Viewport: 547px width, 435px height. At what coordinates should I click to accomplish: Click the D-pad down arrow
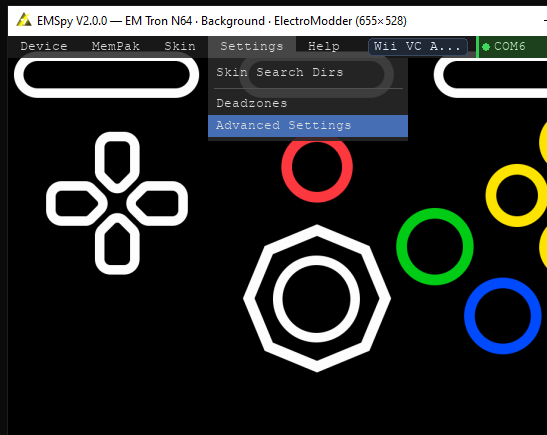[117, 244]
